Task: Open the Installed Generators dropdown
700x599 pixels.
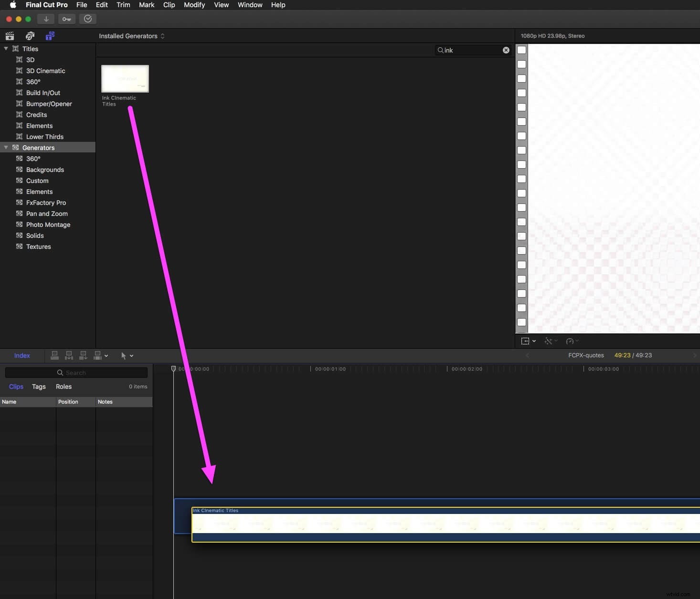Action: tap(131, 36)
